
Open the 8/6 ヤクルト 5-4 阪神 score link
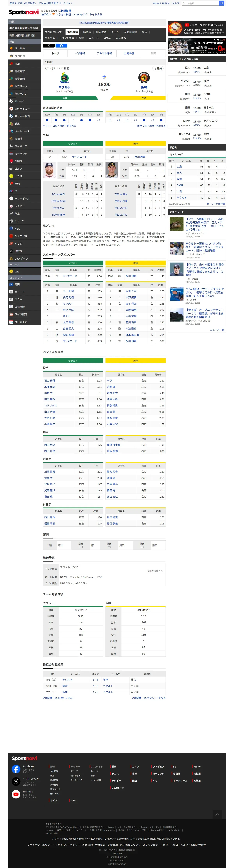95,680
